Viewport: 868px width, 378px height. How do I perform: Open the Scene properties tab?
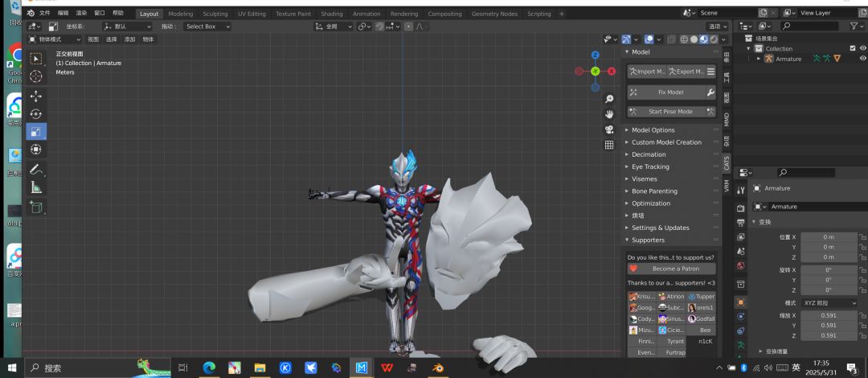[x=741, y=251]
